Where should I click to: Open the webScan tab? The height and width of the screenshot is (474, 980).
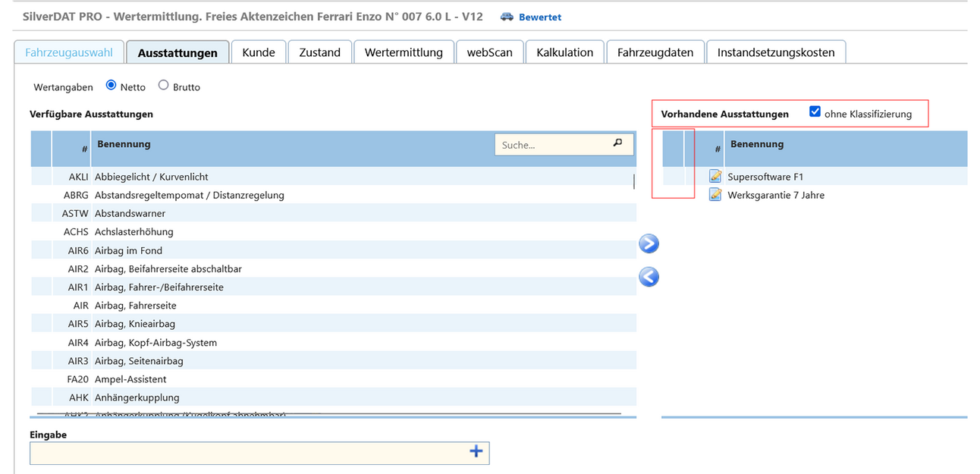[489, 52]
